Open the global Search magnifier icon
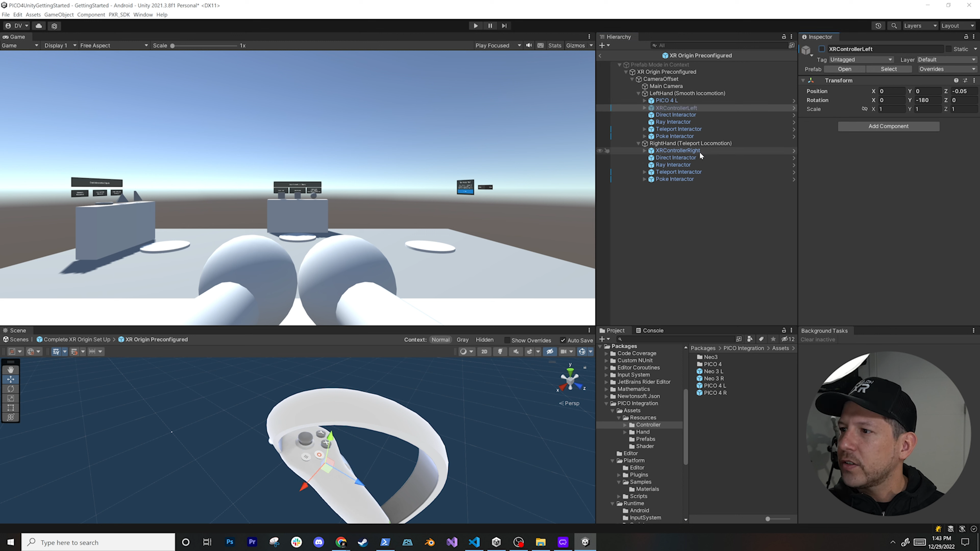The image size is (980, 551). 894,26
